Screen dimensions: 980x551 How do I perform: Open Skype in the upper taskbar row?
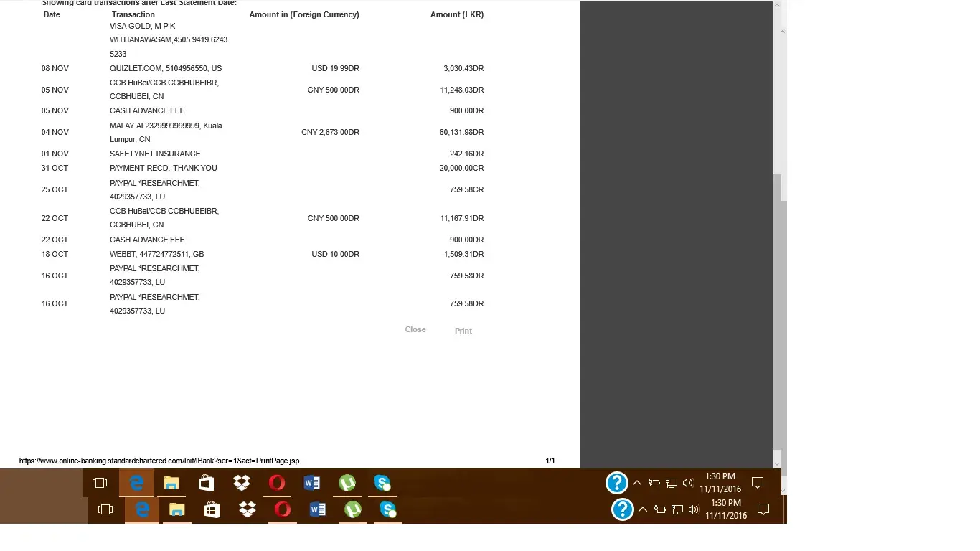click(x=382, y=483)
